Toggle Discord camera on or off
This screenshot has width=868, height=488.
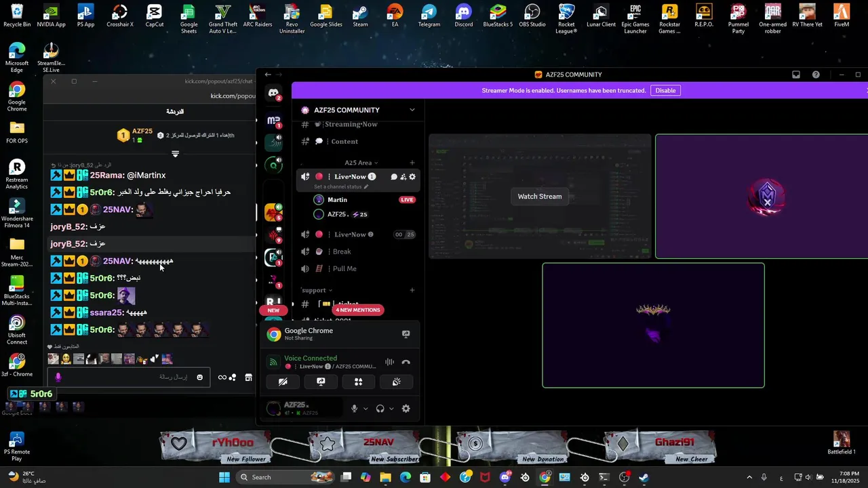283,382
